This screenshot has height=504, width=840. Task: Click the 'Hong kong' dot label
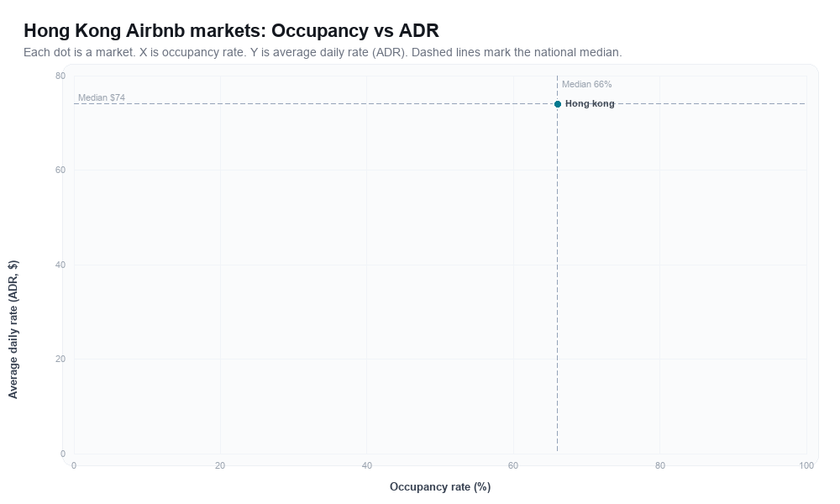point(590,104)
